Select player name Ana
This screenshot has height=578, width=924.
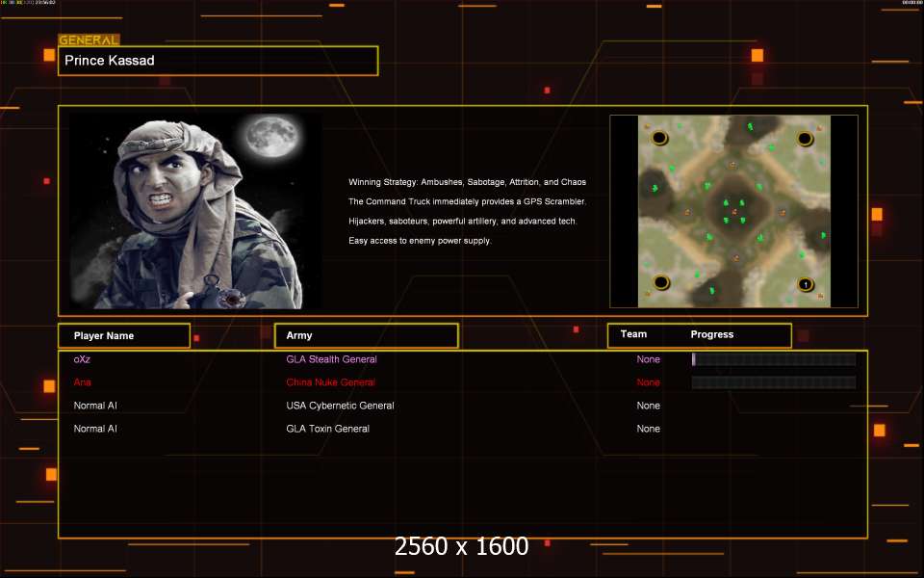coord(83,382)
